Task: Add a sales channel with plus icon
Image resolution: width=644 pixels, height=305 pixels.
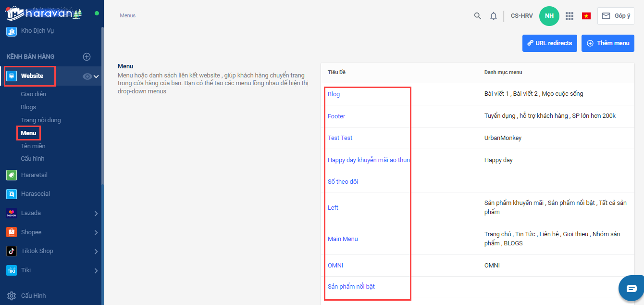Action: (x=87, y=57)
